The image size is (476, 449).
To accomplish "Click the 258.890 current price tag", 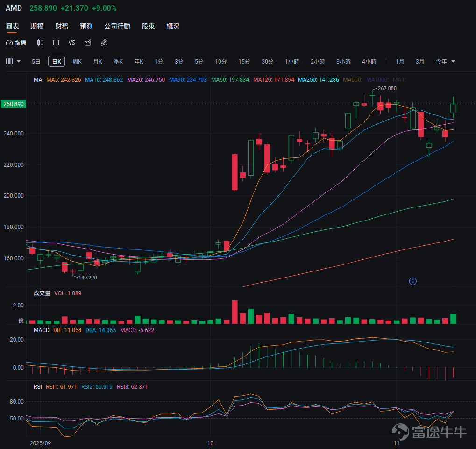I will tap(14, 104).
